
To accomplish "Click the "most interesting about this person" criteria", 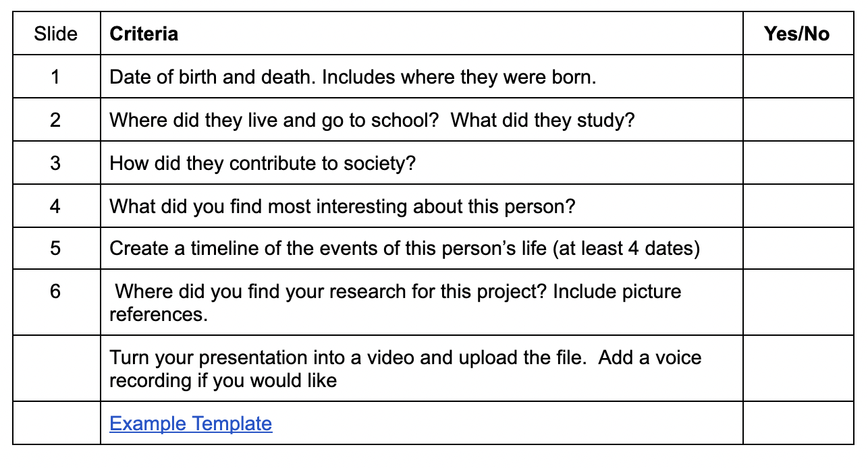I will tap(342, 206).
